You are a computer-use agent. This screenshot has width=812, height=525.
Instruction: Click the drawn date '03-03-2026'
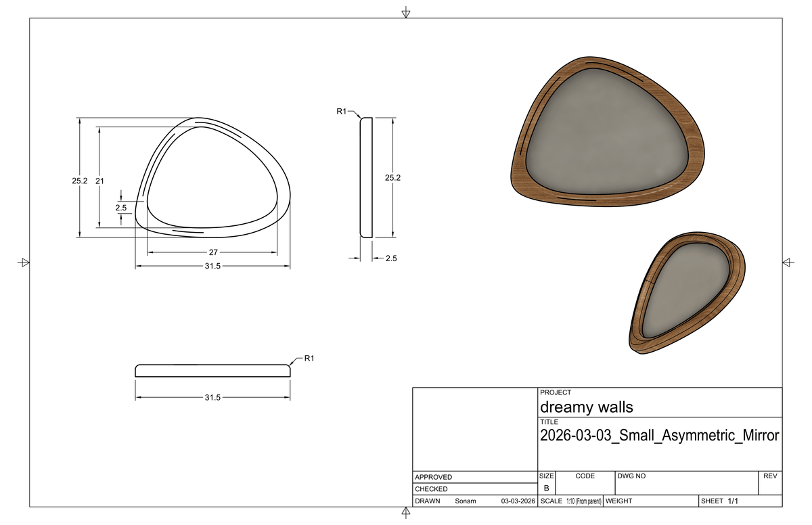(518, 501)
